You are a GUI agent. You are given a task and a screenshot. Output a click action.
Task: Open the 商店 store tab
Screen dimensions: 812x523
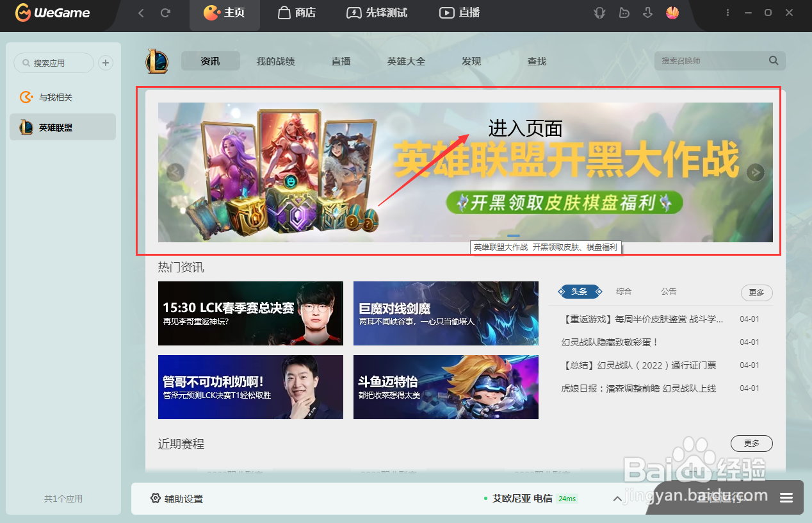coord(296,13)
